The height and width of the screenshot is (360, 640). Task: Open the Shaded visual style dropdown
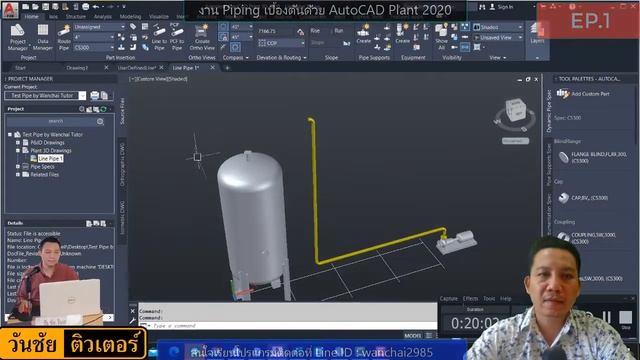click(498, 27)
